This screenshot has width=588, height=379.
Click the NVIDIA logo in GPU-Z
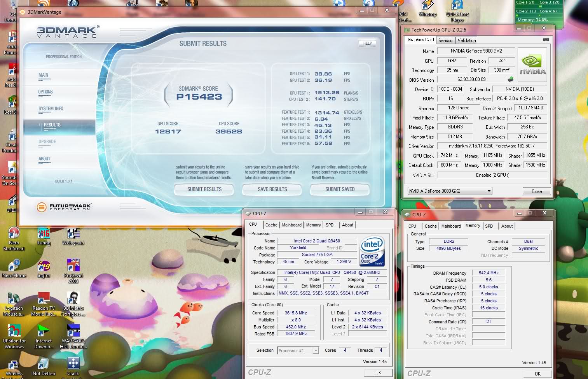(532, 65)
